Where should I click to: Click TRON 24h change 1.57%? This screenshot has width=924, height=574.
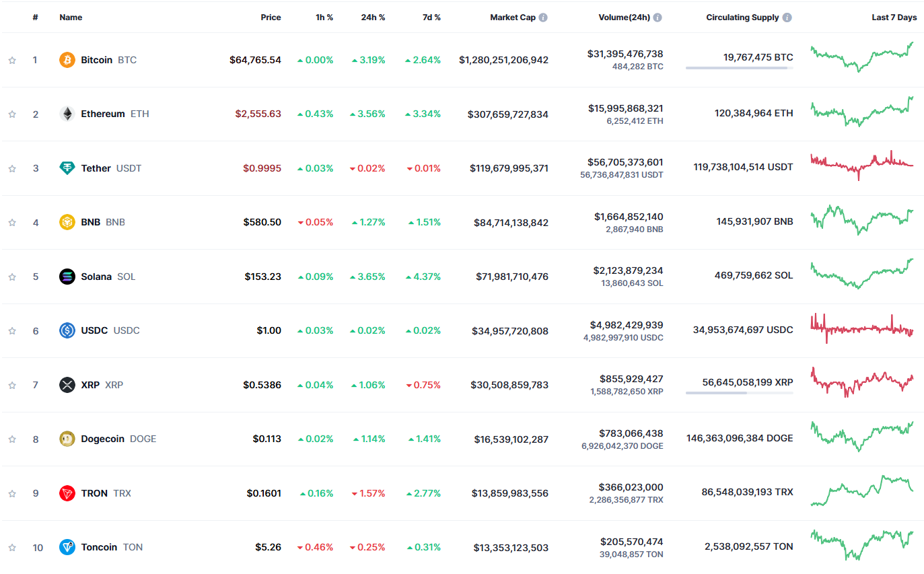click(368, 493)
